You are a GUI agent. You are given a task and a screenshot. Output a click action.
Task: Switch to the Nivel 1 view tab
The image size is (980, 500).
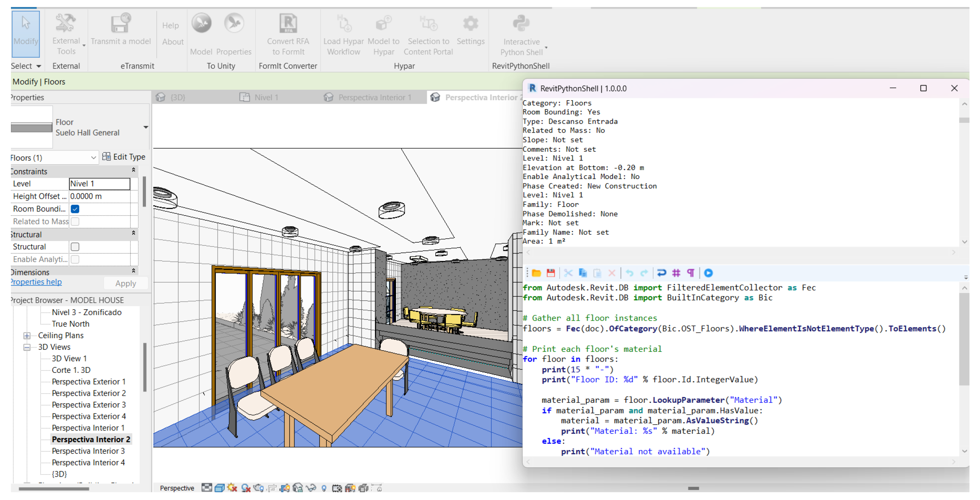(x=265, y=98)
